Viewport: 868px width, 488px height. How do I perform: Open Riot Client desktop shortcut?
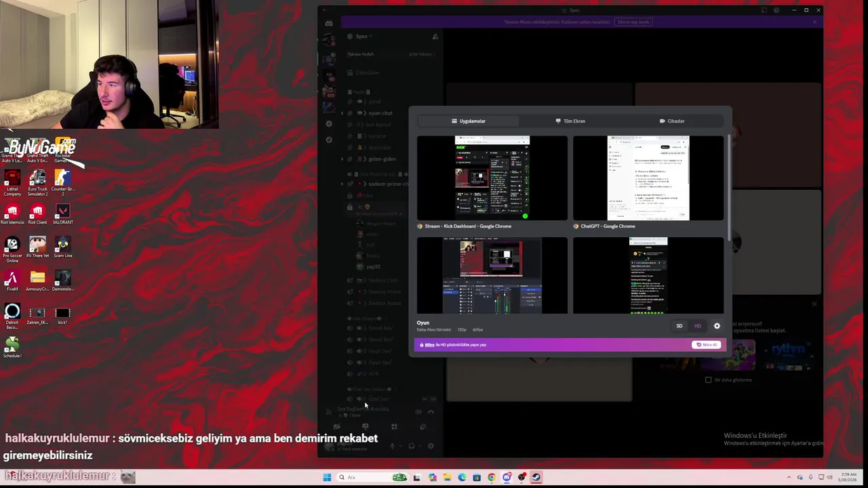point(37,214)
